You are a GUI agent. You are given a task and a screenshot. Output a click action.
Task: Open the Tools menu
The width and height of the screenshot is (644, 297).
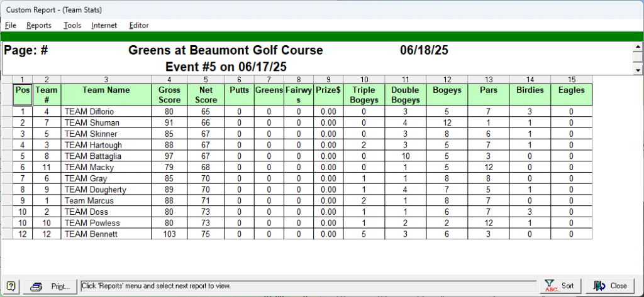pos(72,25)
